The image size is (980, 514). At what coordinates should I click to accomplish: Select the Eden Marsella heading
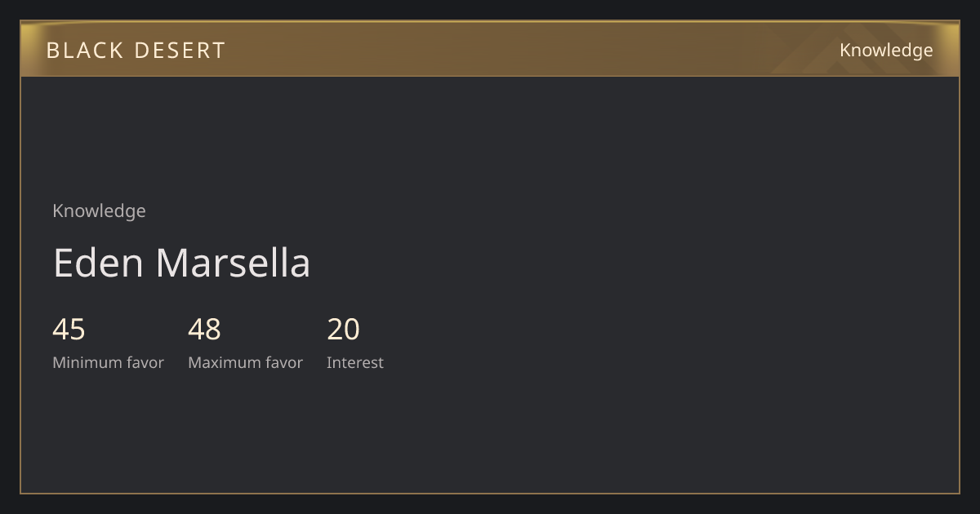point(181,264)
